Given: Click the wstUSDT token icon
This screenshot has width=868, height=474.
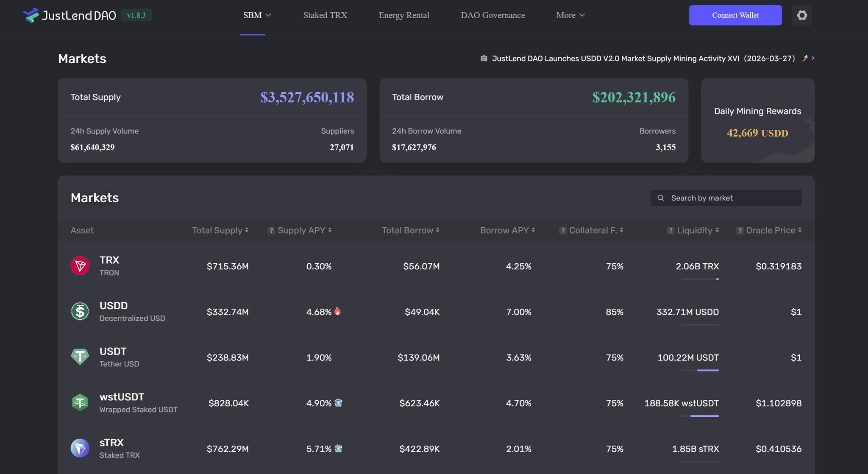Looking at the screenshot, I should 80,402.
